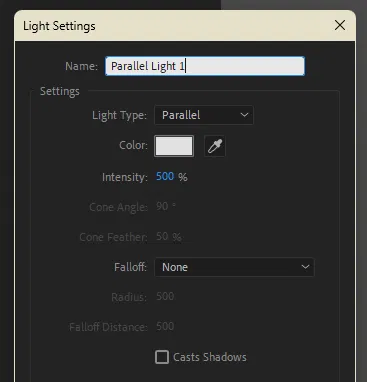The image size is (367, 382).
Task: Click the dimmed Falloff Distance value 500
Action: pyautogui.click(x=165, y=326)
